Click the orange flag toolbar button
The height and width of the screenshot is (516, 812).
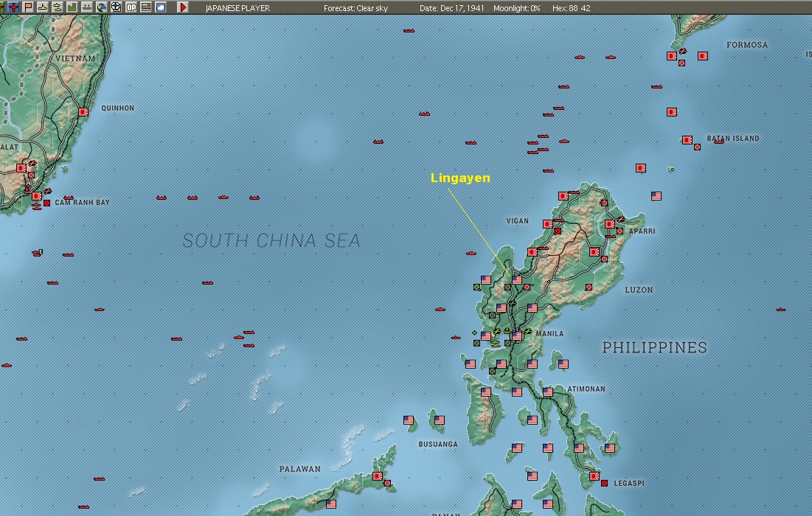pos(28,7)
